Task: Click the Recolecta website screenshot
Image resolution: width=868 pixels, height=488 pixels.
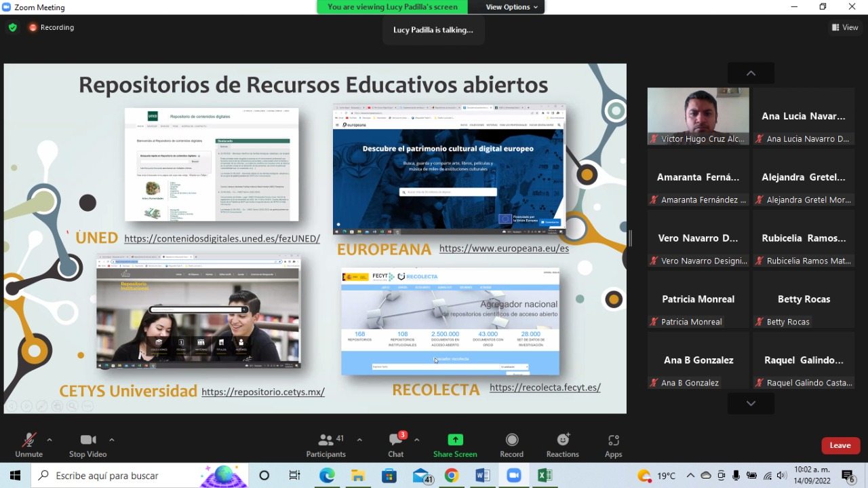Action: (x=450, y=322)
